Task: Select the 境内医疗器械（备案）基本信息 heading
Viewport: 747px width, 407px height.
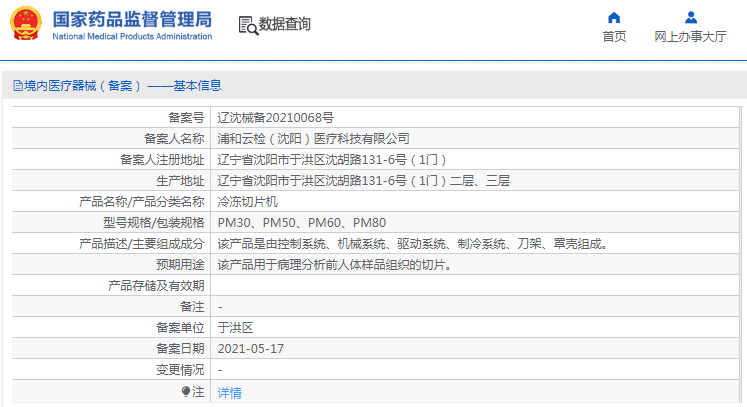Action: (122, 86)
